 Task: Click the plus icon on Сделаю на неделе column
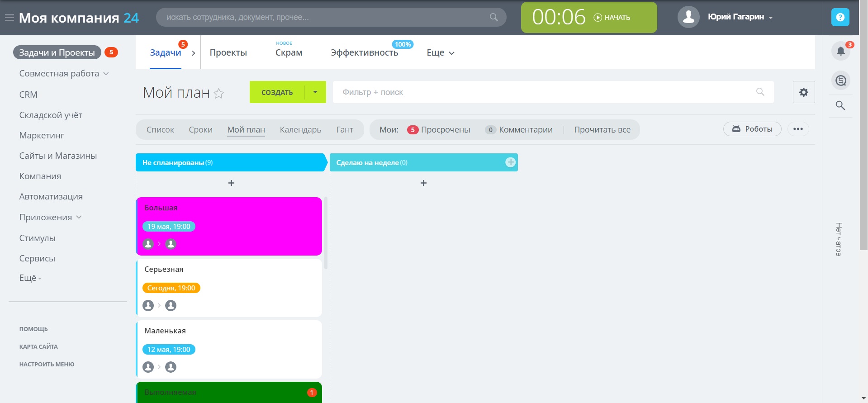tap(510, 162)
